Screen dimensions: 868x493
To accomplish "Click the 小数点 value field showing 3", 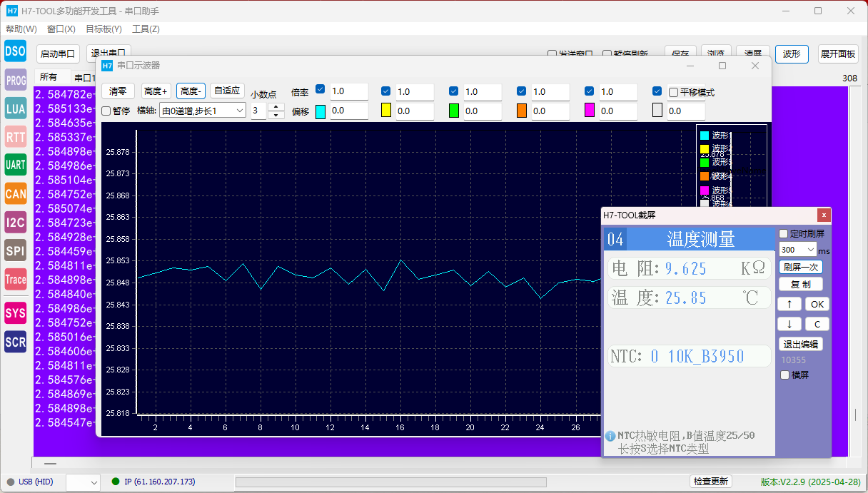I will point(259,111).
